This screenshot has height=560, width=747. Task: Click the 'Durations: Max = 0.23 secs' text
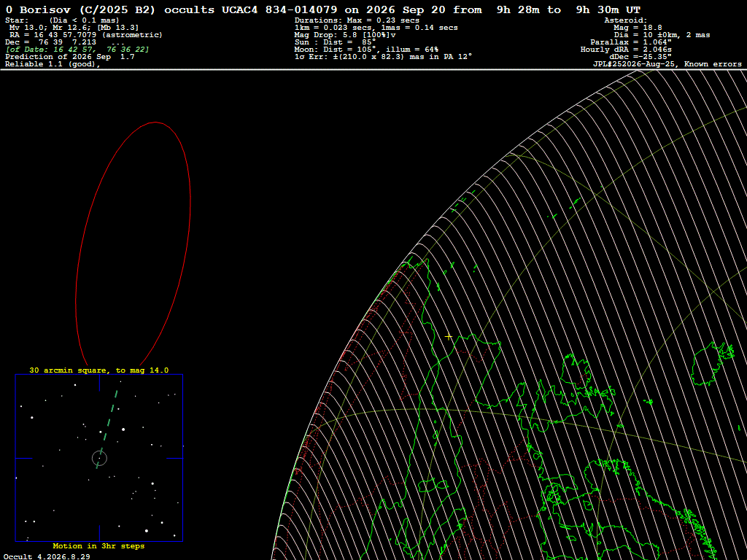coord(357,20)
